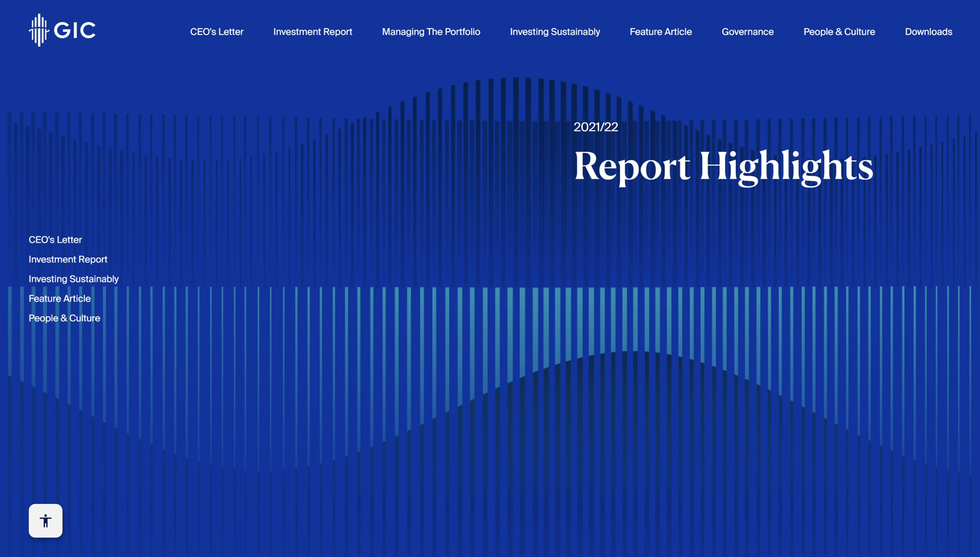Navigate to Managing The Portfolio section
The height and width of the screenshot is (557, 980).
click(431, 31)
